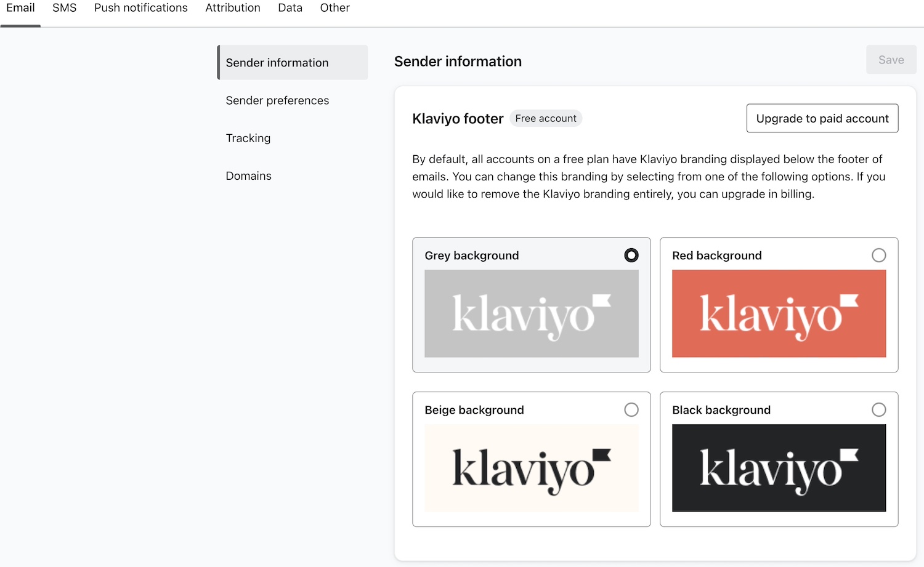
Task: Switch to the Other tab
Action: click(334, 8)
